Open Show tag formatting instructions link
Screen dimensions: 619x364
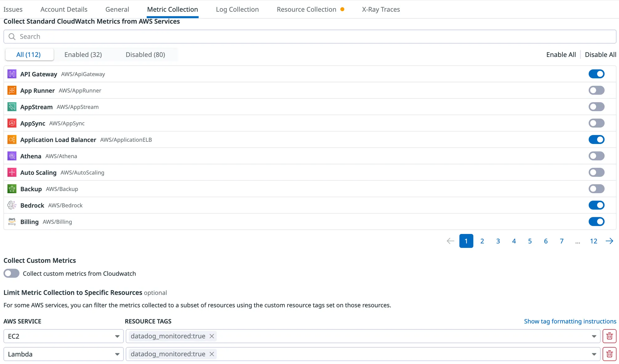point(570,321)
